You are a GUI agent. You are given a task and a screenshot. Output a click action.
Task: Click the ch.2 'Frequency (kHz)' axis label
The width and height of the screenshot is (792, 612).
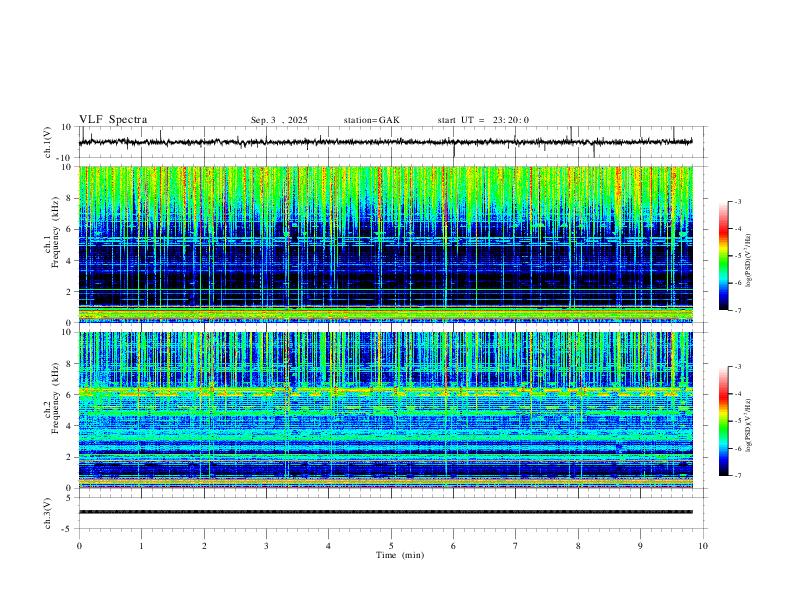point(55,397)
